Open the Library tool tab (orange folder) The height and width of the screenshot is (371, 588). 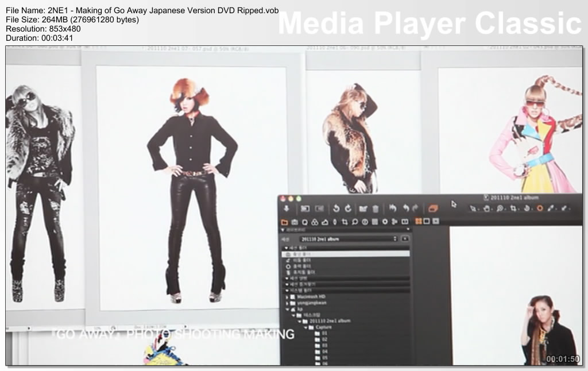tap(284, 222)
